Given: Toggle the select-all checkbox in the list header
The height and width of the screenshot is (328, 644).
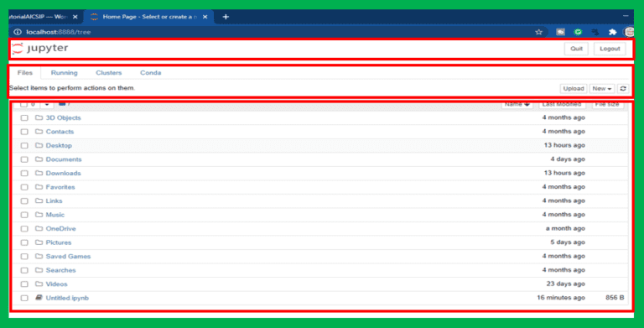Looking at the screenshot, I should tap(23, 104).
